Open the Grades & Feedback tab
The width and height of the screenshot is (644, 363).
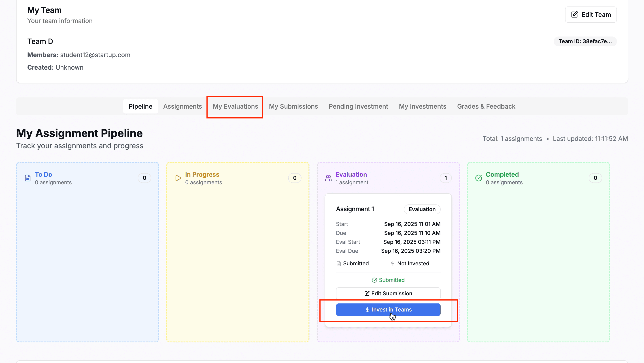click(486, 106)
